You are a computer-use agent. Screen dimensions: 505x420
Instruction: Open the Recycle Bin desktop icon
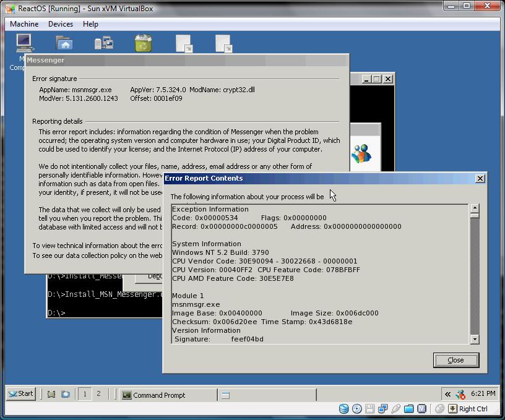coord(143,43)
